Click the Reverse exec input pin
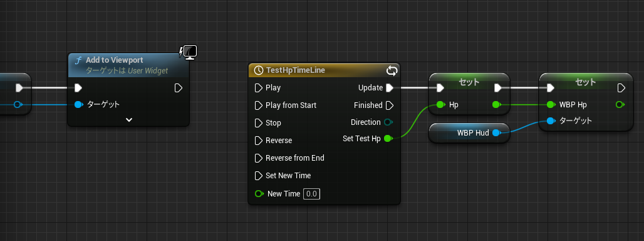The width and height of the screenshot is (644, 241). pyautogui.click(x=258, y=141)
